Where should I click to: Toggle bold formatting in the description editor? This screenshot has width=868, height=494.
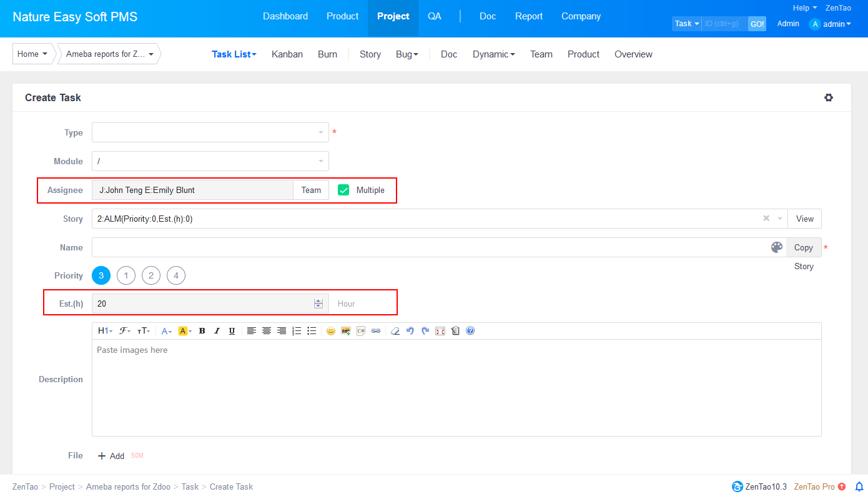pos(202,331)
